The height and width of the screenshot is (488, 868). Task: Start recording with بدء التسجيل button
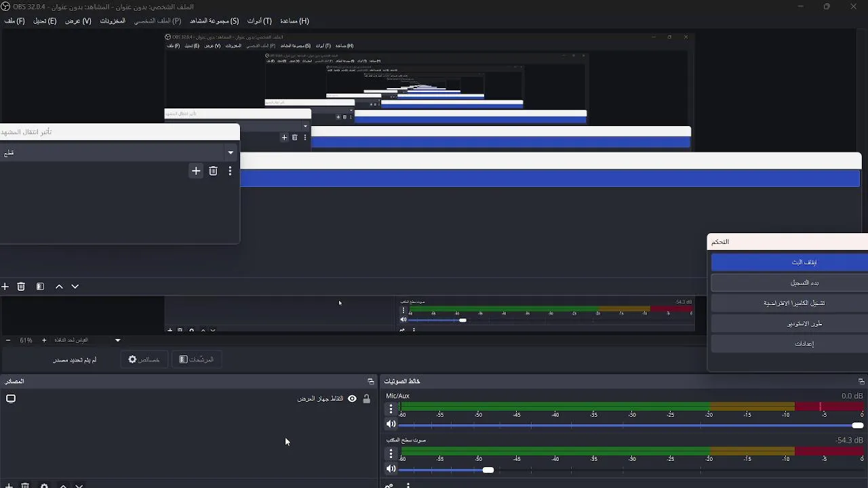pyautogui.click(x=789, y=283)
